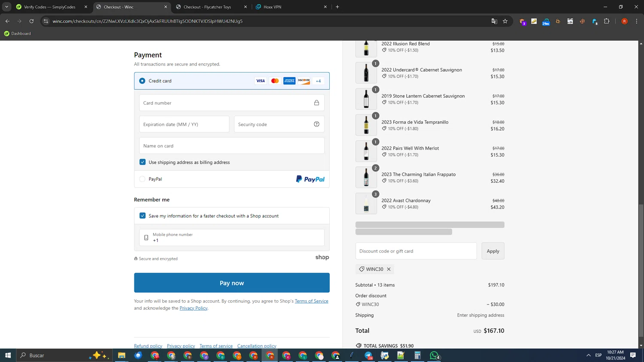Click the security code help icon

click(316, 124)
